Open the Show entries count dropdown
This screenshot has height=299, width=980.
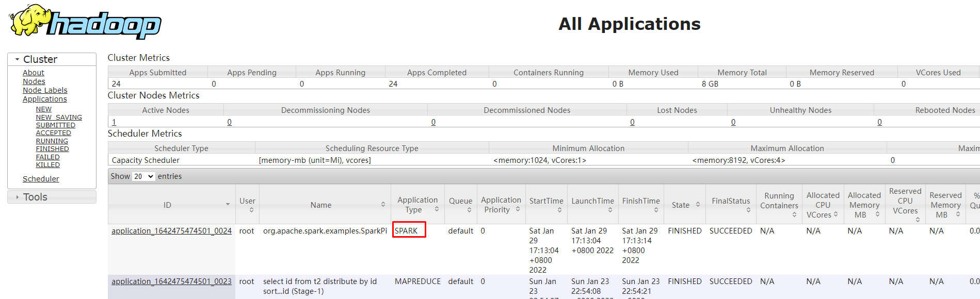pos(143,176)
